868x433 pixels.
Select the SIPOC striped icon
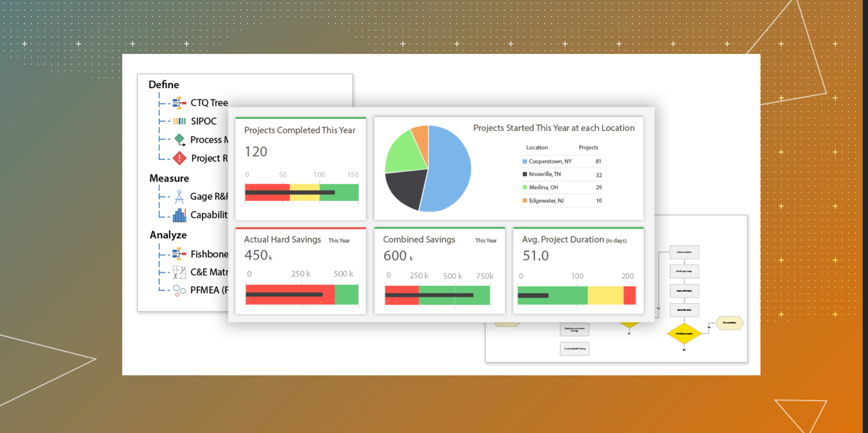[x=180, y=121]
